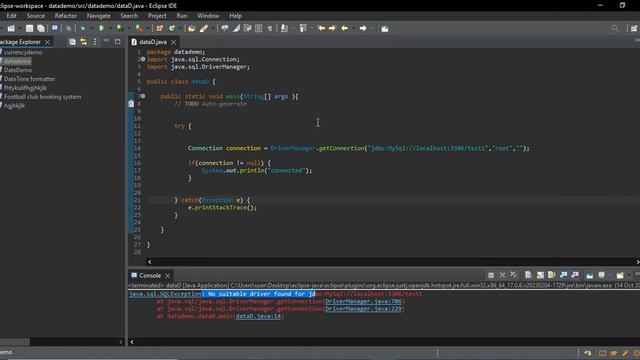Minimize the Package Explorer panel

tap(106, 41)
